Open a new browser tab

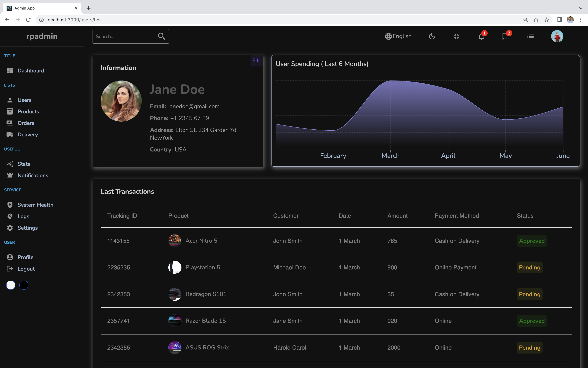[89, 8]
